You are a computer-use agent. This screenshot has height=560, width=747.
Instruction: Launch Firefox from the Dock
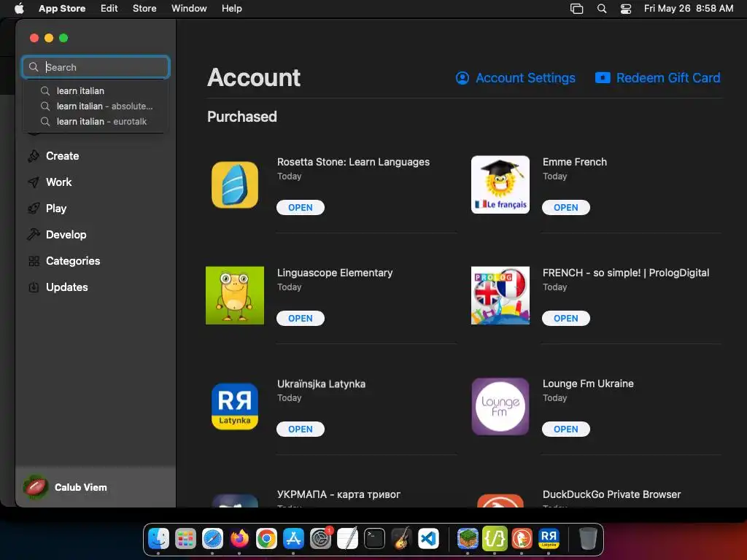pyautogui.click(x=239, y=539)
